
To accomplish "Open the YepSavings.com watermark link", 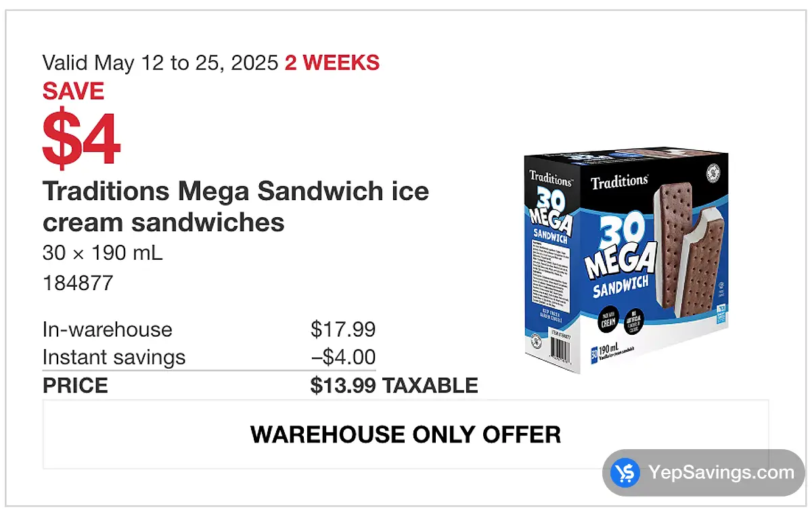I will click(x=703, y=473).
